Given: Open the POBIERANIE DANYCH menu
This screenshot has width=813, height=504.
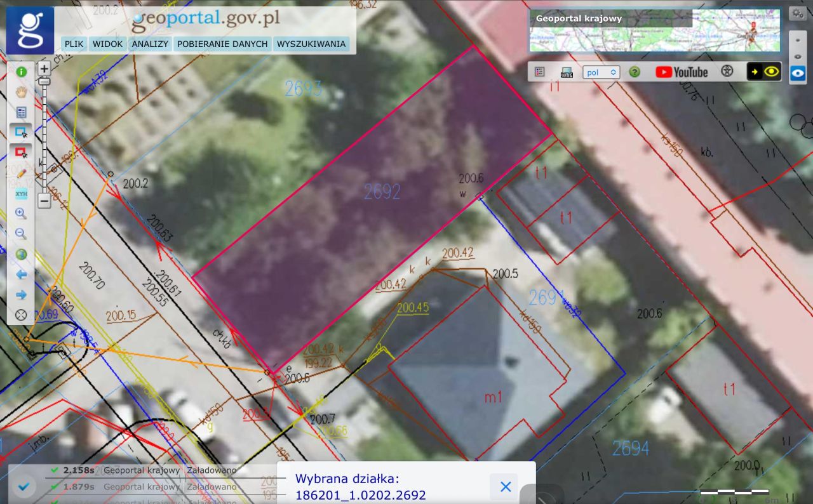Looking at the screenshot, I should coord(222,44).
